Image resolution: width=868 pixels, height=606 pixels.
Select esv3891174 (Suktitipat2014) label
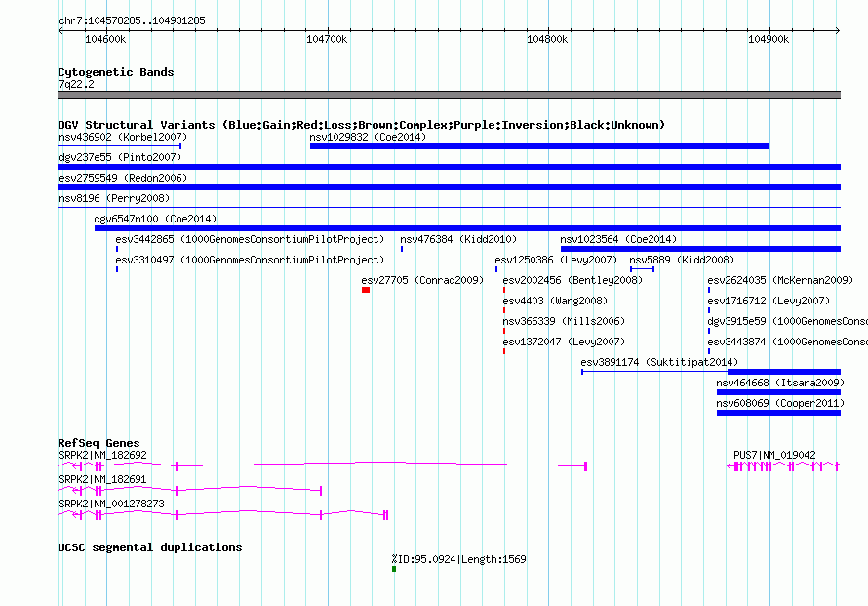pos(659,362)
